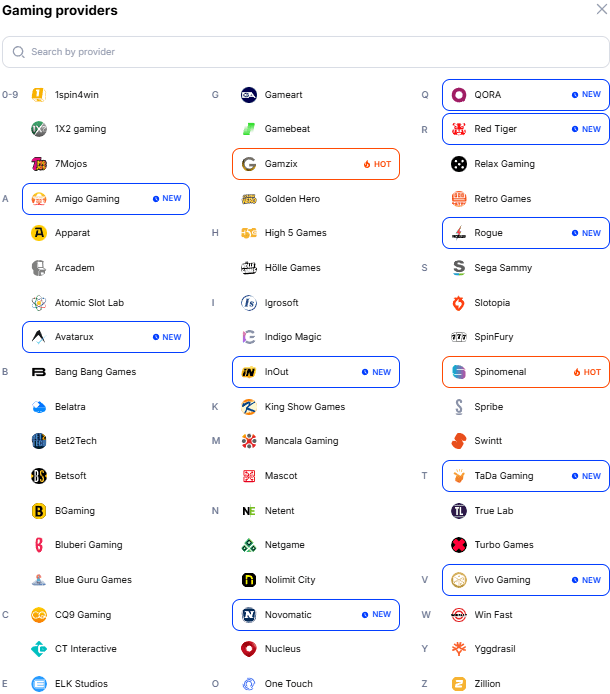Click the Slotopia logo icon

pos(459,303)
